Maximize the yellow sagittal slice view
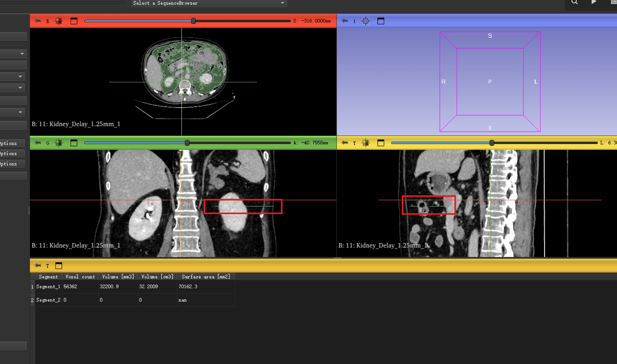Screen dimensions: 617x364 [381, 143]
